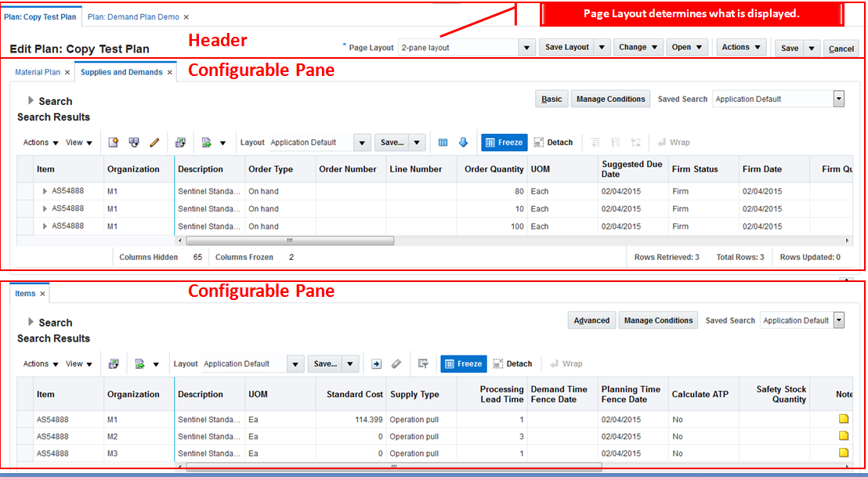This screenshot has width=868, height=477.
Task: Click the blue down-arrow icon beside Freeze
Action: tap(463, 143)
